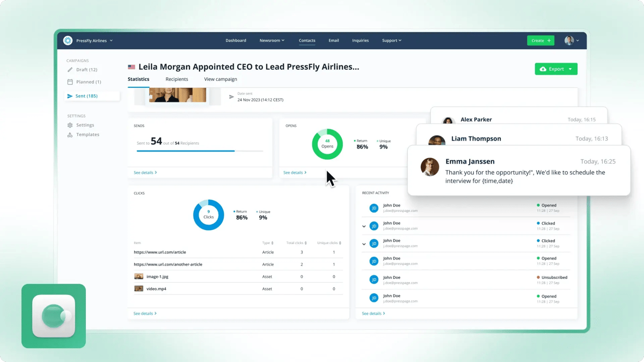The height and width of the screenshot is (362, 644).
Task: Click the campaign preview thumbnail
Action: tap(178, 95)
